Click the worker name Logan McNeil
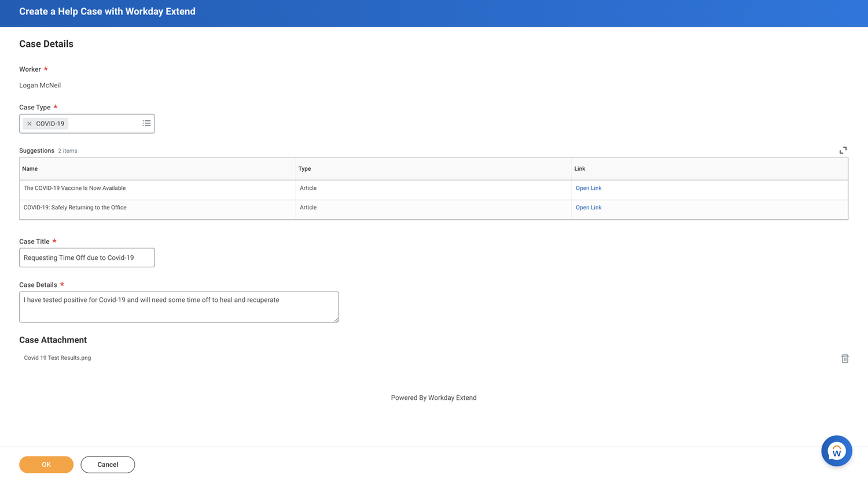 coord(40,85)
